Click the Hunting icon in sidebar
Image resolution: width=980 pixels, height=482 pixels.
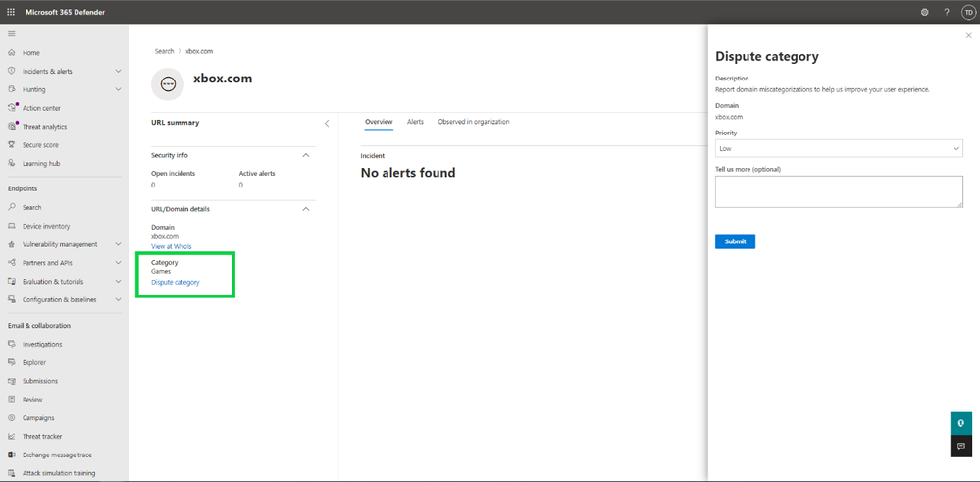tap(11, 89)
